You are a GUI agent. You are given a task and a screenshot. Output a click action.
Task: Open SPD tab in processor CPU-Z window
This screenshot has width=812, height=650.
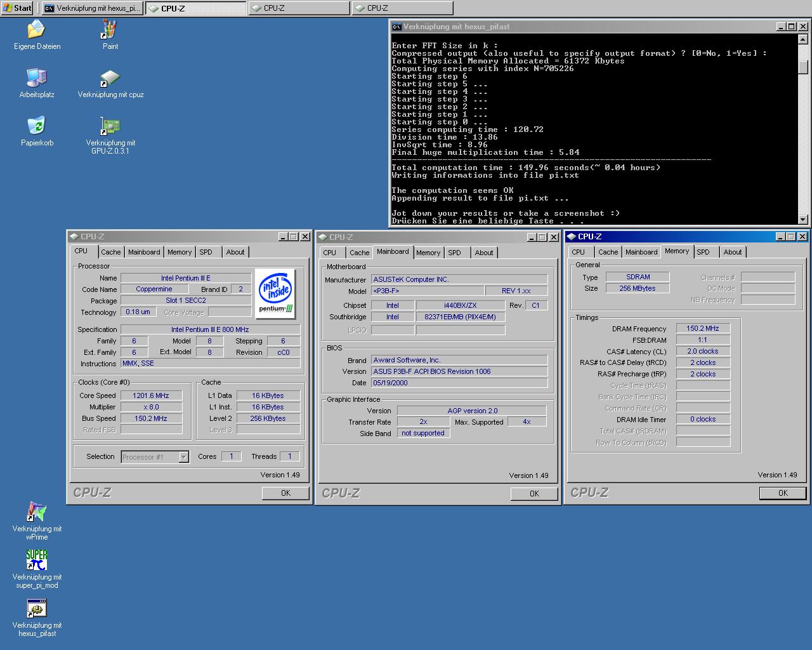pyautogui.click(x=206, y=252)
